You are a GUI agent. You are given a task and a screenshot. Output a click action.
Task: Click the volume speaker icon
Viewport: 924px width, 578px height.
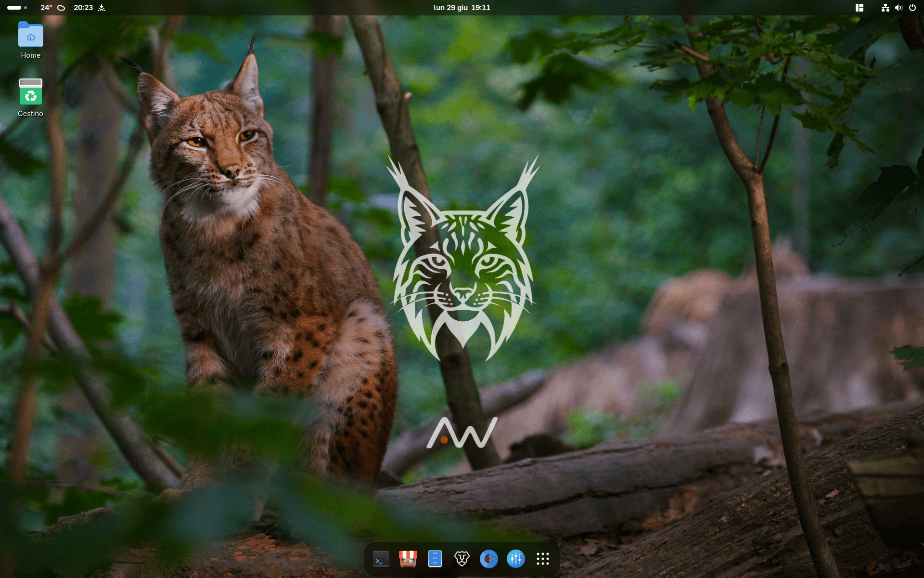pos(898,8)
